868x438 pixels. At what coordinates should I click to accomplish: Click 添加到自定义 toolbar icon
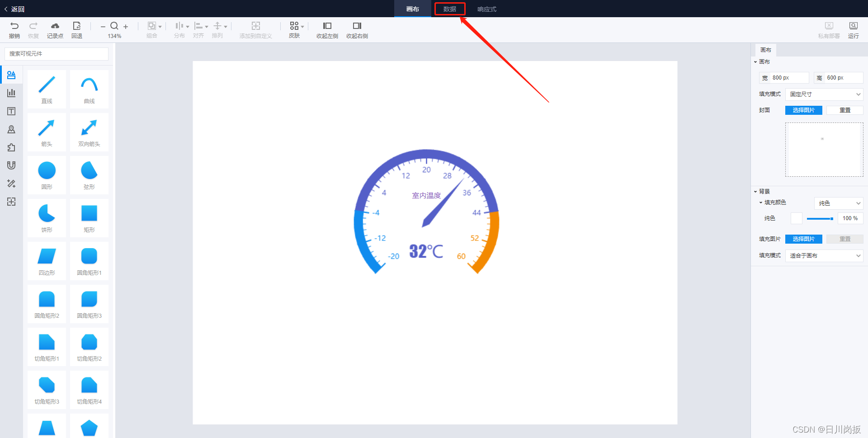(x=256, y=26)
